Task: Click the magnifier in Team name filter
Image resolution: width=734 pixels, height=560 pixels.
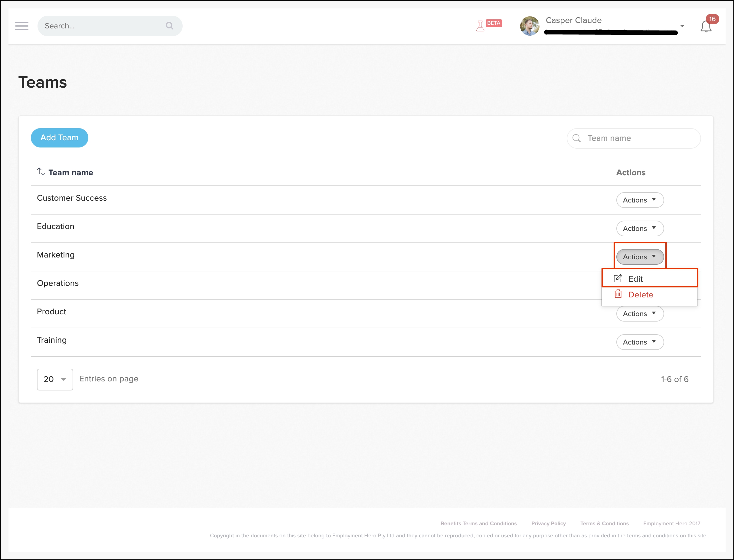Action: (577, 138)
